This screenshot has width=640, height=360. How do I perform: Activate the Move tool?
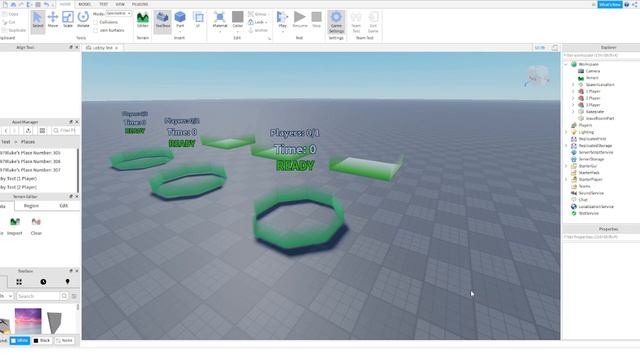53,20
